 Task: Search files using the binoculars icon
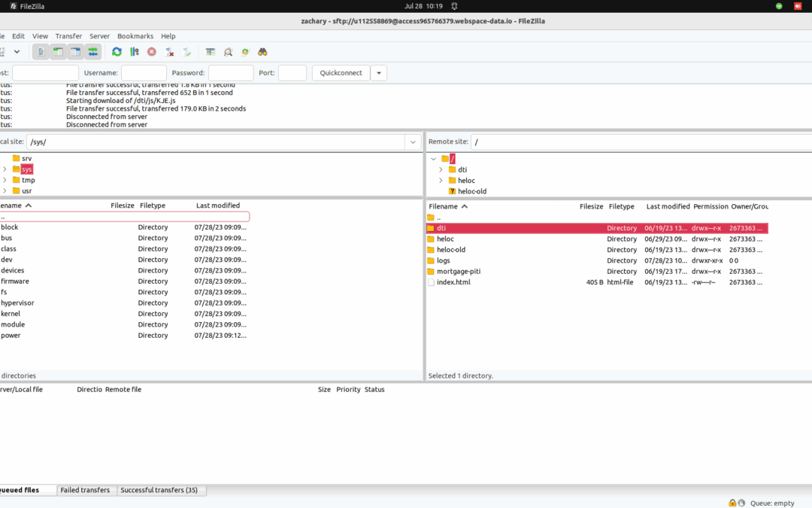coord(262,52)
